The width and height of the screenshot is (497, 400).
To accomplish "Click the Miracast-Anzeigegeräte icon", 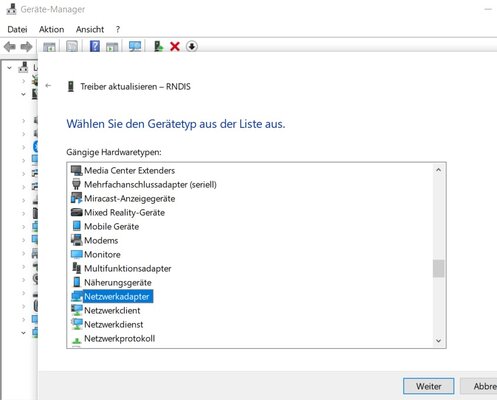I will pyautogui.click(x=76, y=198).
